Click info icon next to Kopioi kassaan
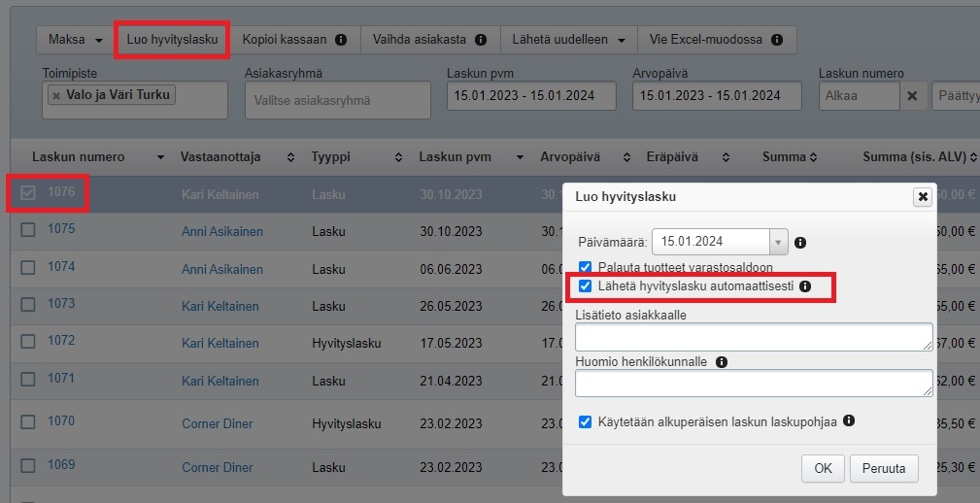The image size is (980, 503). 341,40
